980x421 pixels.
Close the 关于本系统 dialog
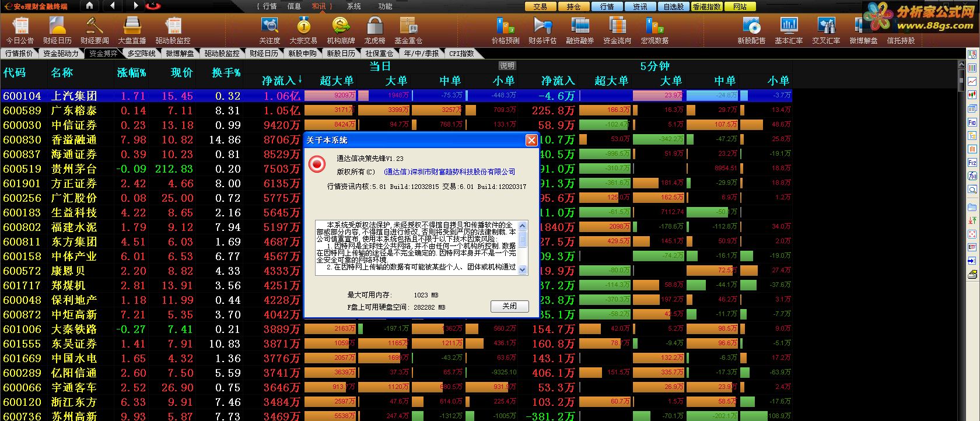(x=531, y=140)
